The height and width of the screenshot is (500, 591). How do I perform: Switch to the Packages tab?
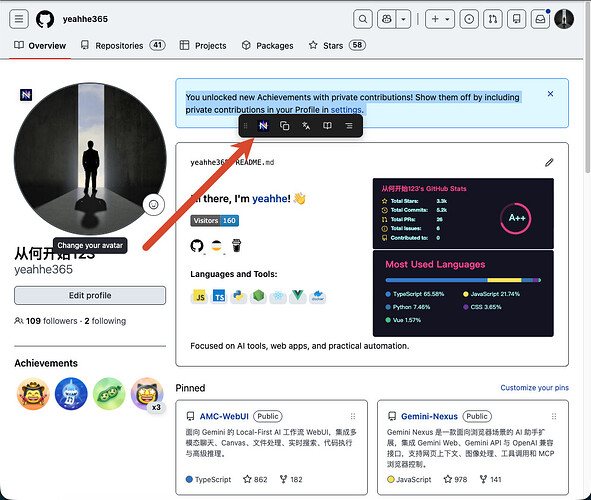pyautogui.click(x=267, y=46)
